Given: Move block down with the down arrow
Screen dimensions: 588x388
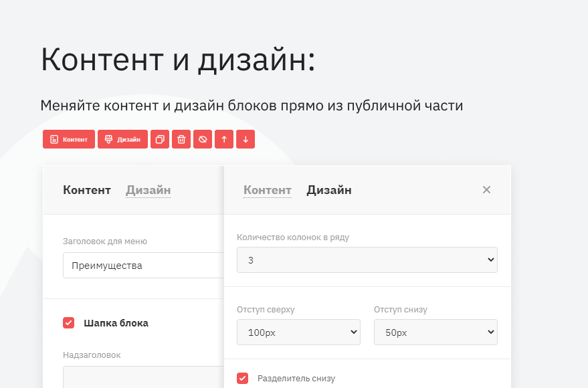Looking at the screenshot, I should click(246, 139).
